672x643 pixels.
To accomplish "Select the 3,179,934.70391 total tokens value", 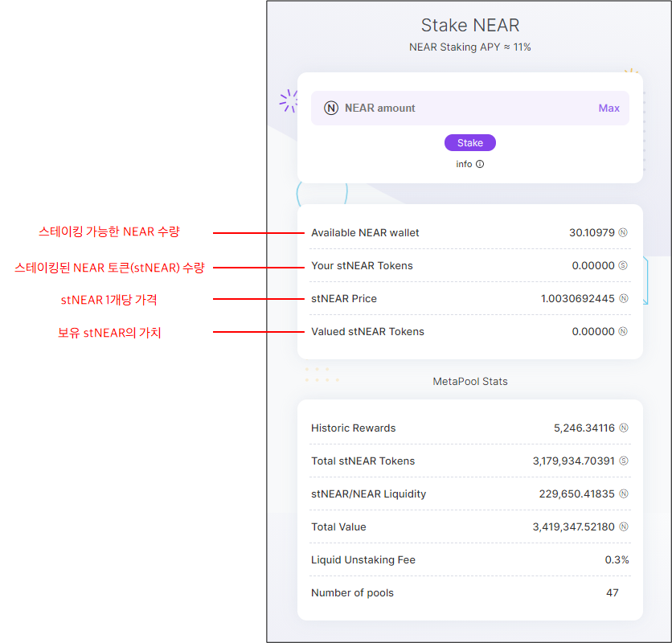I will pos(574,461).
